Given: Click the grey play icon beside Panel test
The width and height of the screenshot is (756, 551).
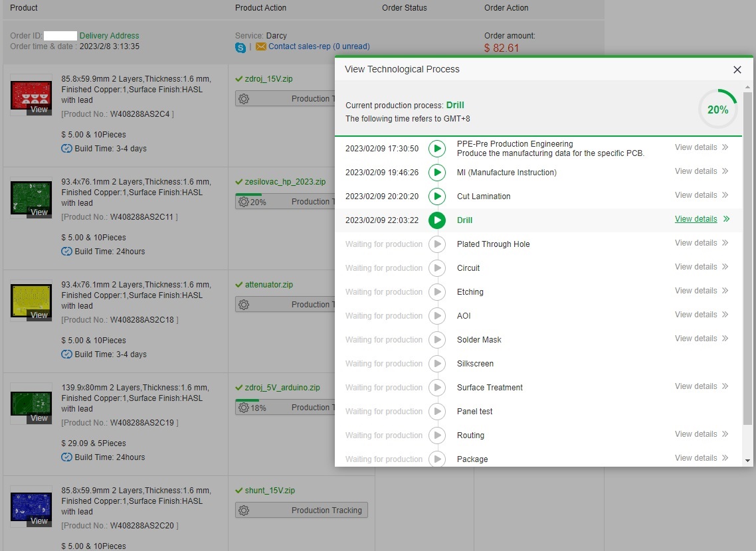Looking at the screenshot, I should tap(437, 412).
